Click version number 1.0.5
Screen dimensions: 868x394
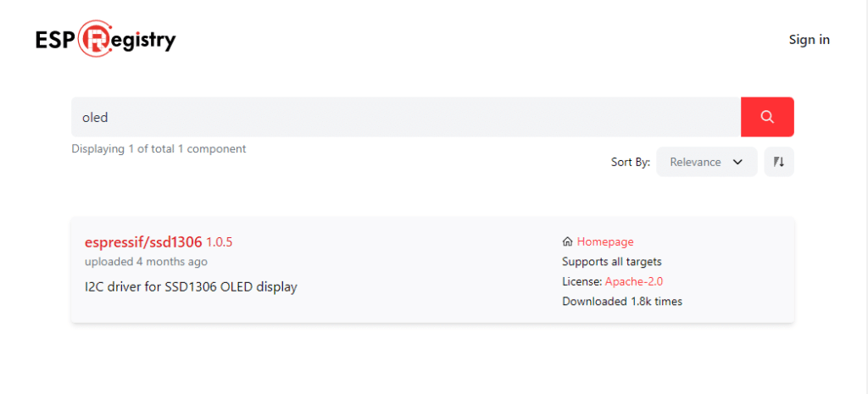pyautogui.click(x=220, y=242)
